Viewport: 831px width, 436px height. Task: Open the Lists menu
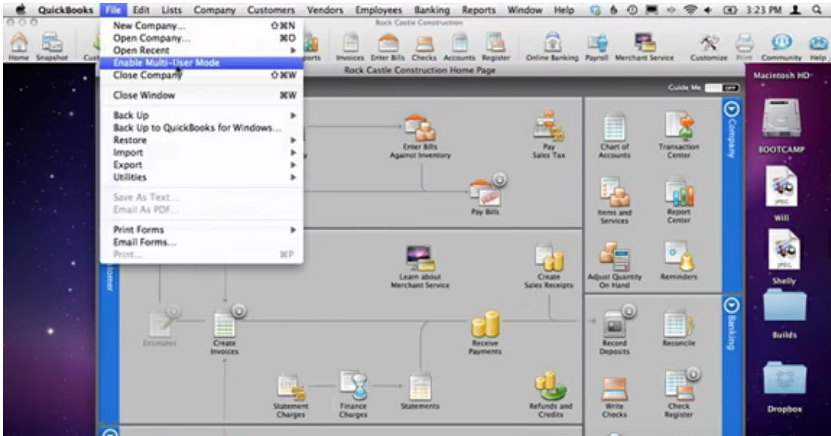[171, 10]
